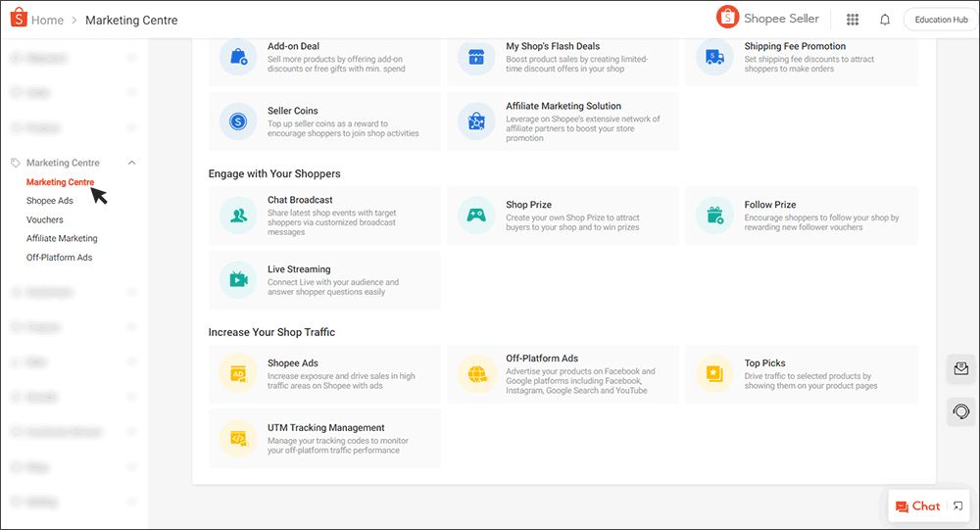Collapse the Marketing Centre sidebar section
This screenshot has width=980, height=530.
(132, 163)
